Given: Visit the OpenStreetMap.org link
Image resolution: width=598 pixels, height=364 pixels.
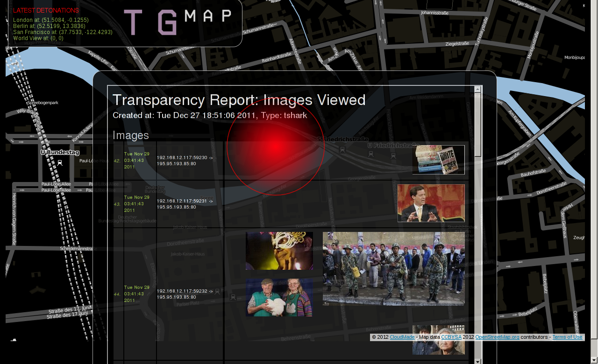Looking at the screenshot, I should click(x=497, y=337).
